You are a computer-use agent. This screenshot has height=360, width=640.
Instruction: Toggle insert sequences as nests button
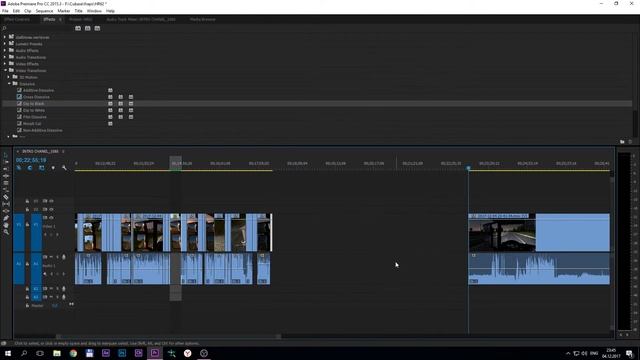tap(19, 168)
